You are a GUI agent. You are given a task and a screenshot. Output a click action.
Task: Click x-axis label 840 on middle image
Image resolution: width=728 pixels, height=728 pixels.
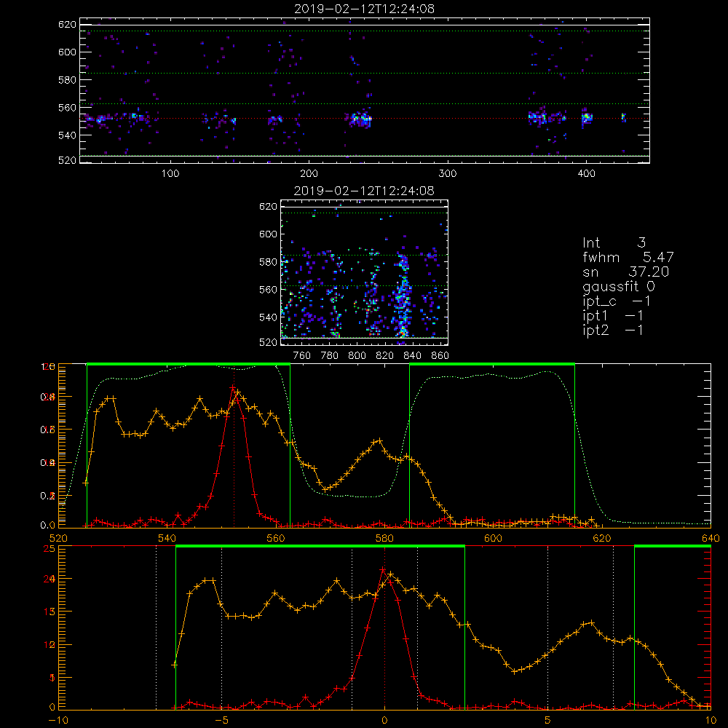412,356
